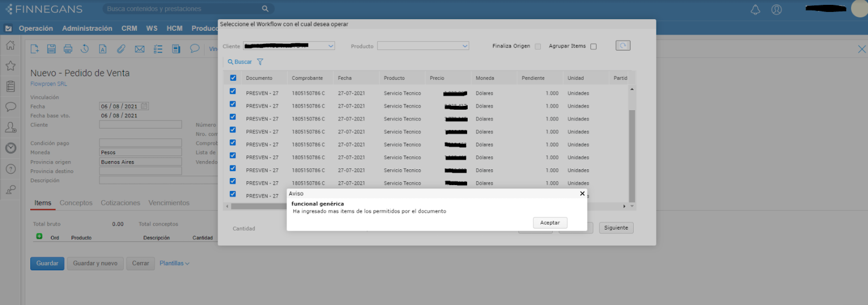The width and height of the screenshot is (868, 305).
Task: Open favorites star in sidebar
Action: [10, 66]
